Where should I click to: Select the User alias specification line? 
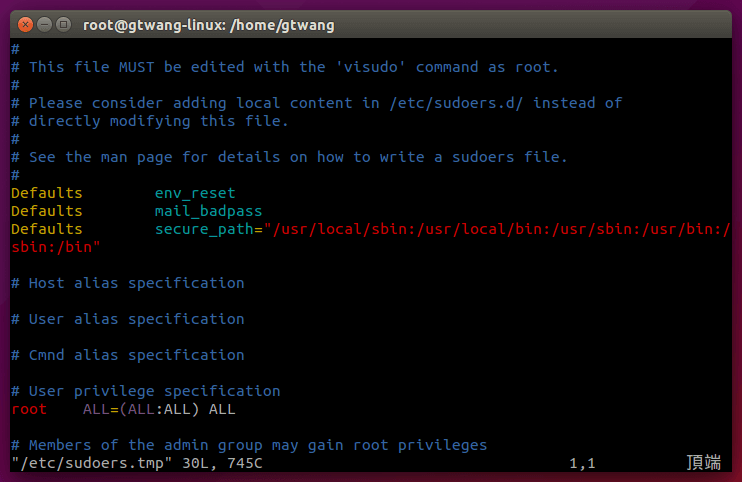pyautogui.click(x=128, y=319)
